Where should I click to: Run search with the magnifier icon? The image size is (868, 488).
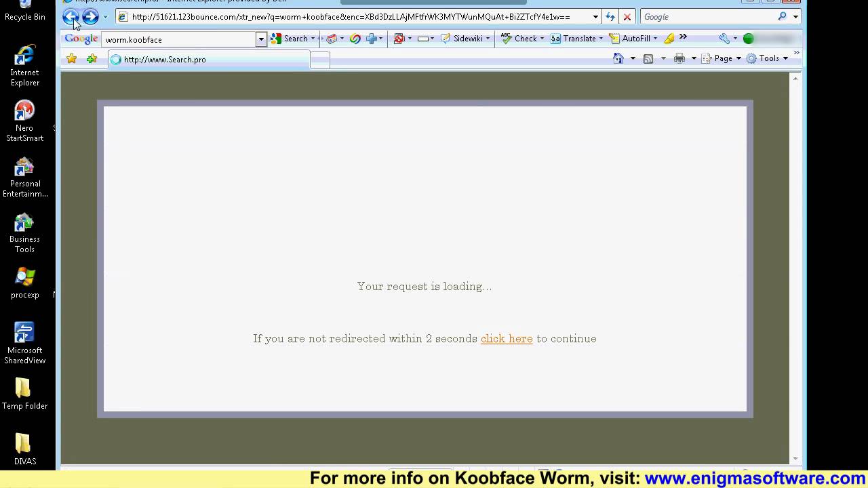click(782, 17)
